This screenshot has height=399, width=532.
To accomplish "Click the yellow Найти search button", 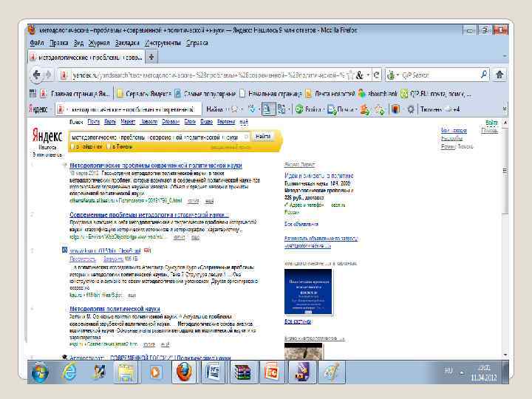I will click(x=263, y=137).
